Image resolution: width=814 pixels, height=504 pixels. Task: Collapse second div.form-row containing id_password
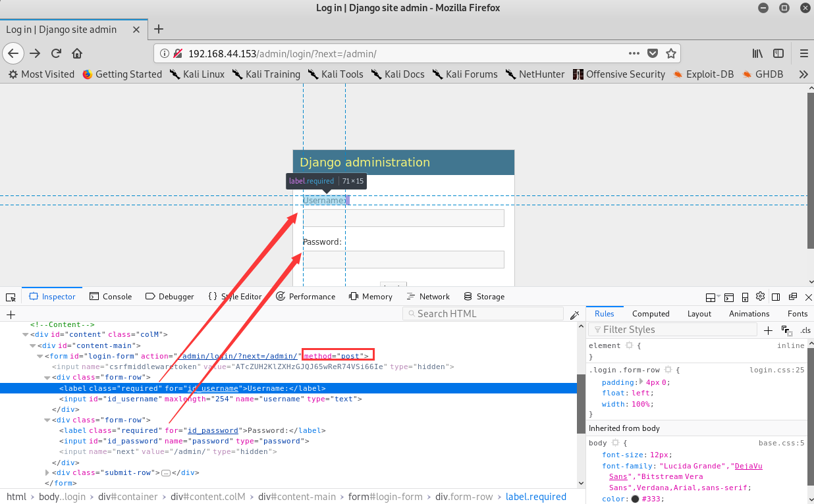point(47,420)
